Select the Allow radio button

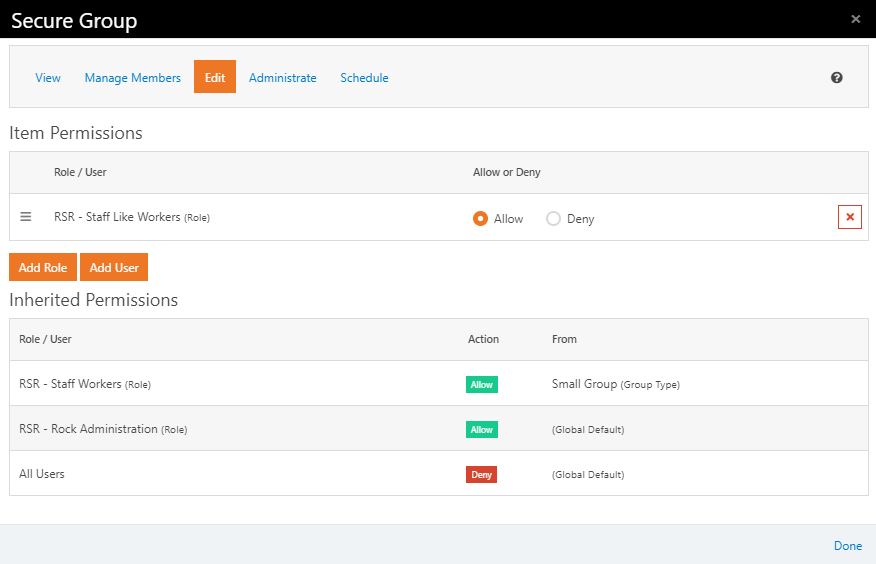[480, 218]
